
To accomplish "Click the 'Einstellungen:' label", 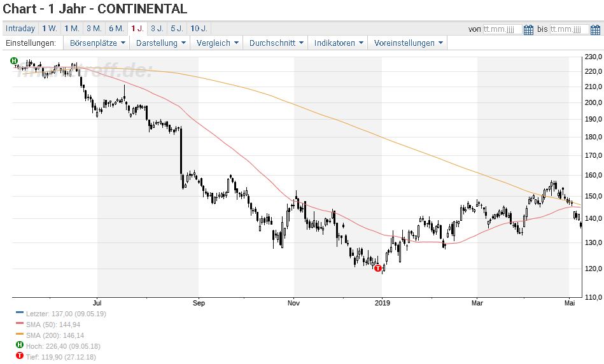I will click(31, 43).
